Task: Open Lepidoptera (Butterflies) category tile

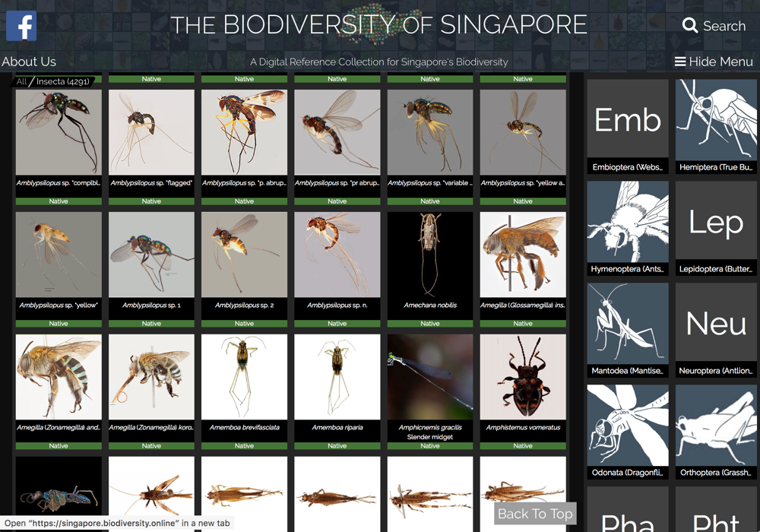Action: tap(716, 229)
